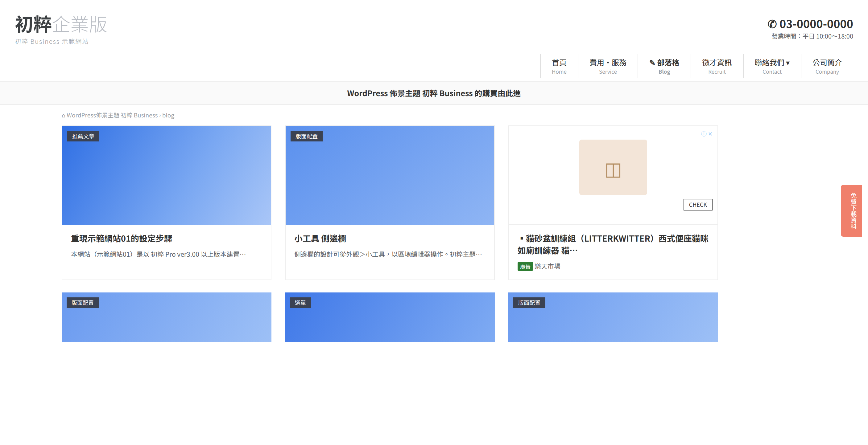Screen dimensions: 868x445
Task: Click the 版面配置 tag above the 選單 card row's left thumbnail
Action: point(83,303)
